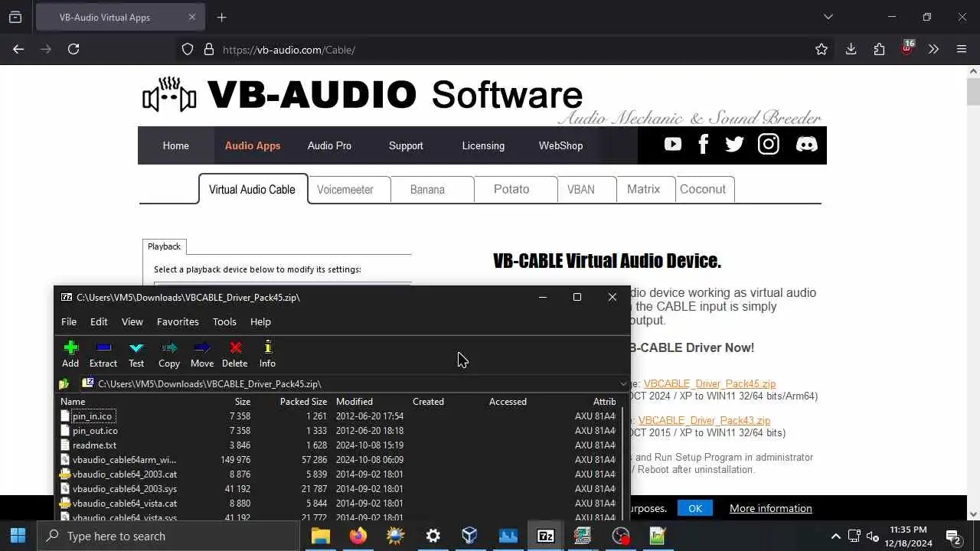Show hidden system tray icons
The image size is (980, 551).
click(x=835, y=536)
